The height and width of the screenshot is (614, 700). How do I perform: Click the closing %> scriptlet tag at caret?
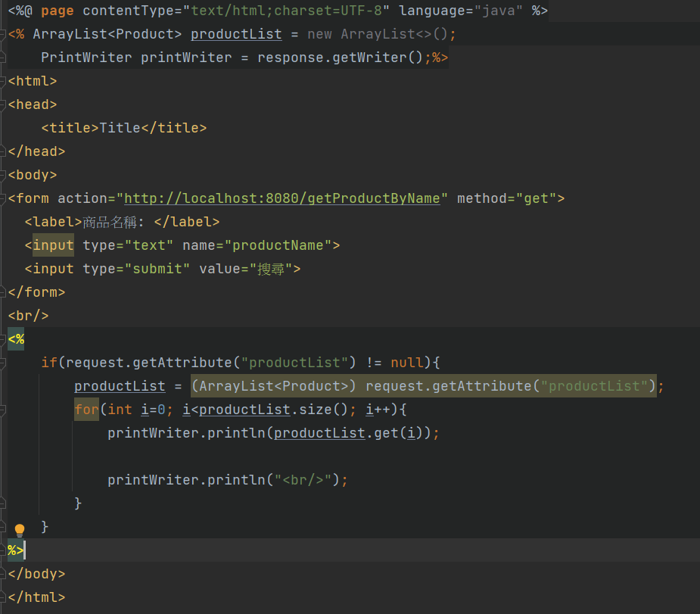click(x=16, y=550)
